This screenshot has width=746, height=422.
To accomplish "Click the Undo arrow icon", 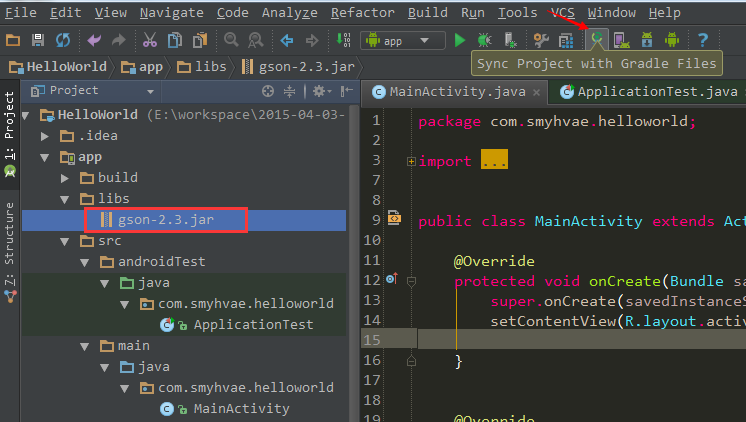I will [94, 40].
